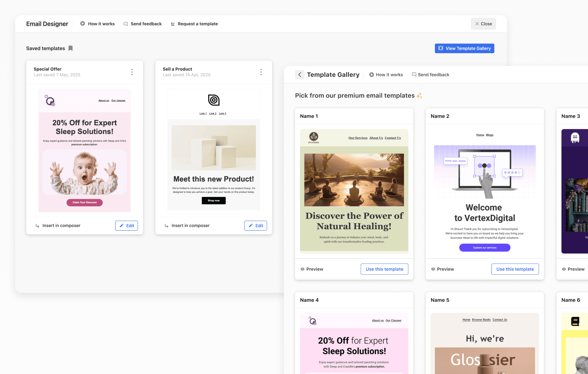Click the eye icon under Name 1 template

coord(302,269)
